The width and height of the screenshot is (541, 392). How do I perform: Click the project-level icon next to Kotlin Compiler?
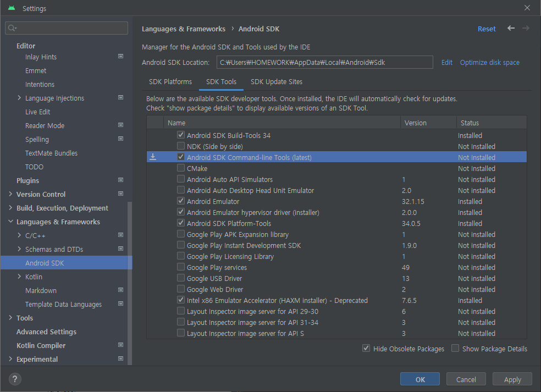click(121, 345)
